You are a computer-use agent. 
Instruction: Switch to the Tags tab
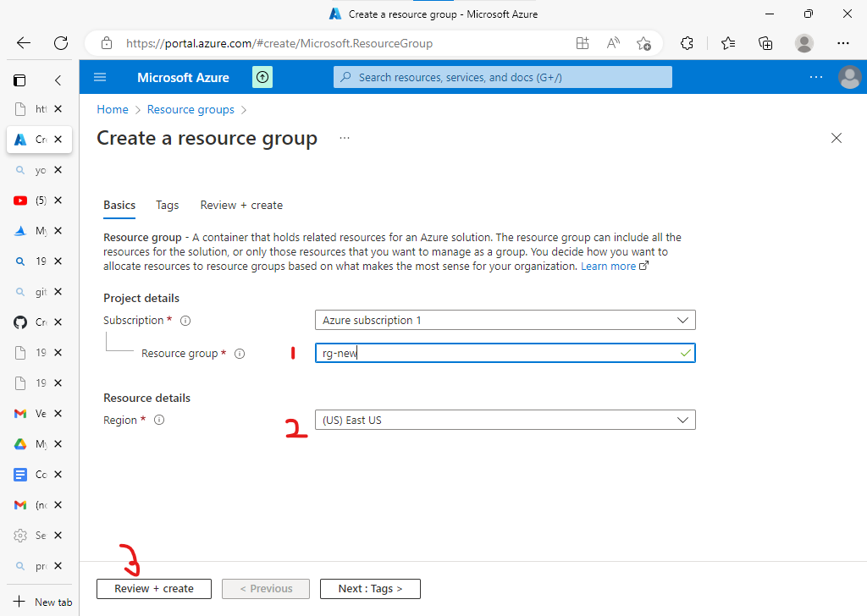(167, 205)
